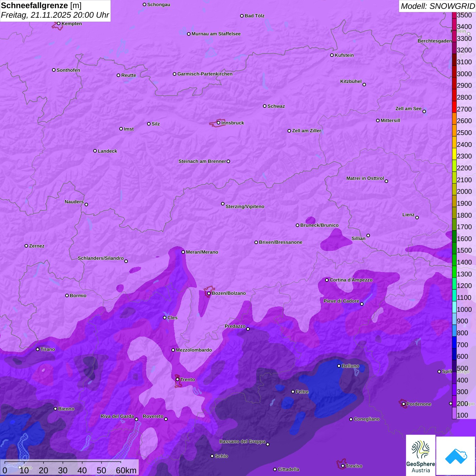Click the light purple 100 legend swatch

coord(454,413)
